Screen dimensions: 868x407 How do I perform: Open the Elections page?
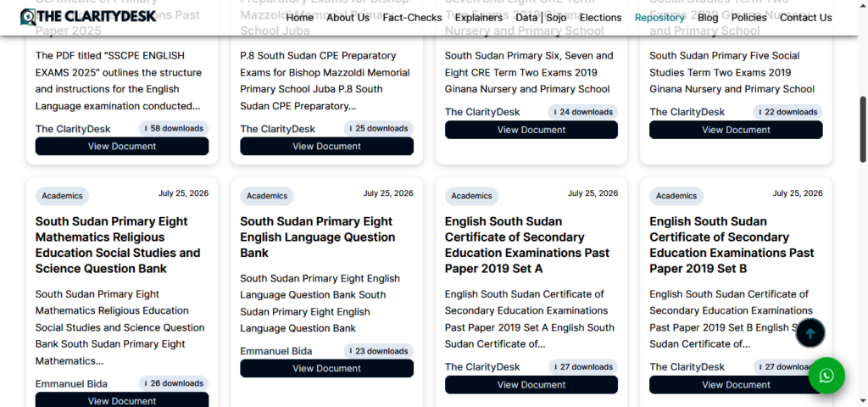point(601,18)
